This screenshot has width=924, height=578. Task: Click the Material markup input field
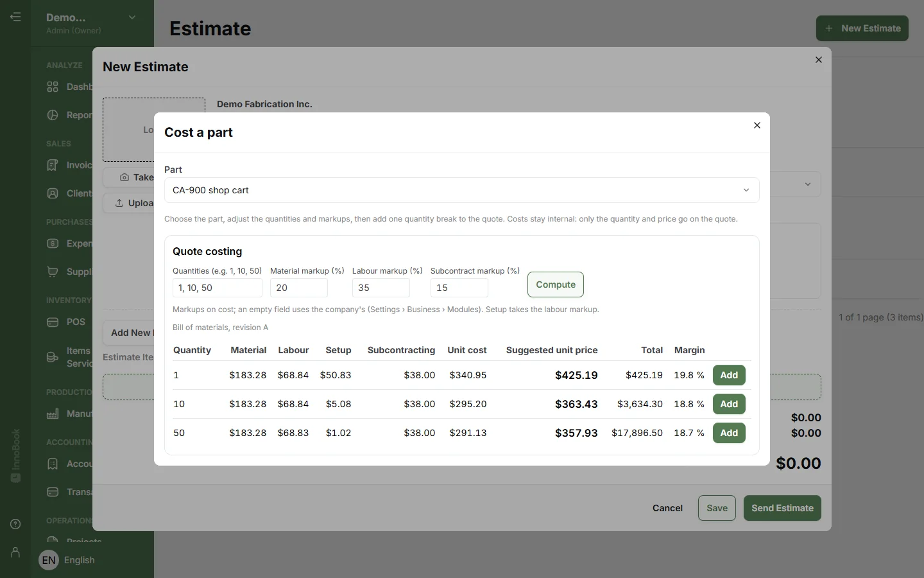(299, 288)
